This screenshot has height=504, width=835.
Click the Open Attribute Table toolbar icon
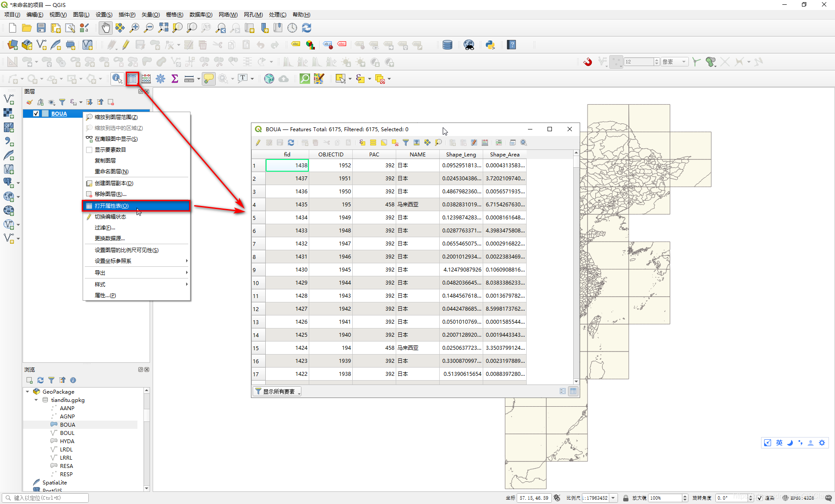pos(132,79)
